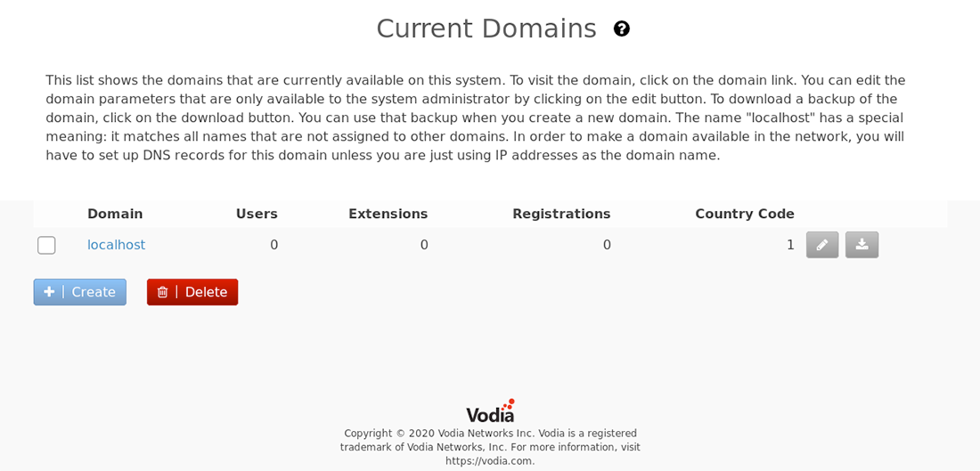Click the Registrations count for localhost
Image resolution: width=980 pixels, height=471 pixels.
607,245
